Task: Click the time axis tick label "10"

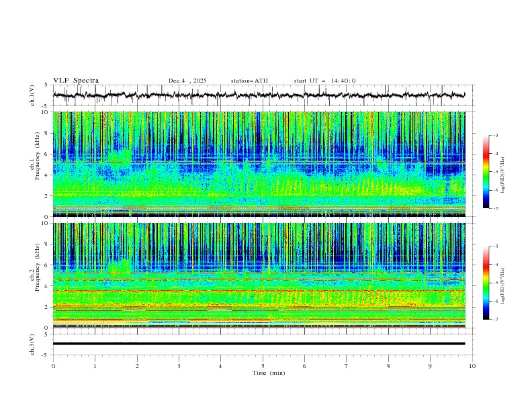Action: point(472,366)
